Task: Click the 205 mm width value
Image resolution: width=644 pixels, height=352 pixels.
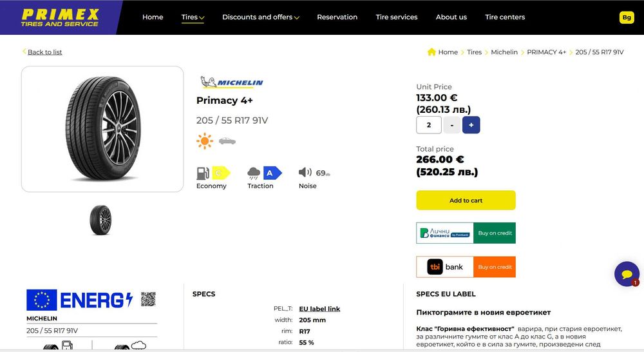Action: click(312, 320)
